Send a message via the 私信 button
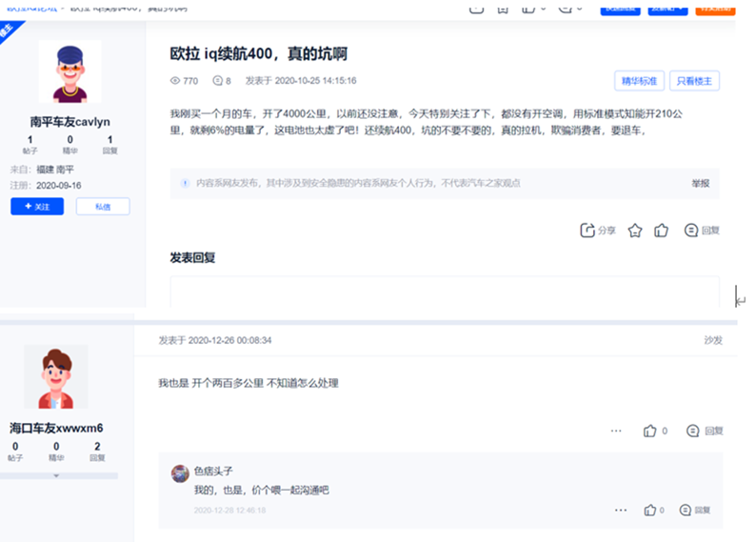 (103, 207)
